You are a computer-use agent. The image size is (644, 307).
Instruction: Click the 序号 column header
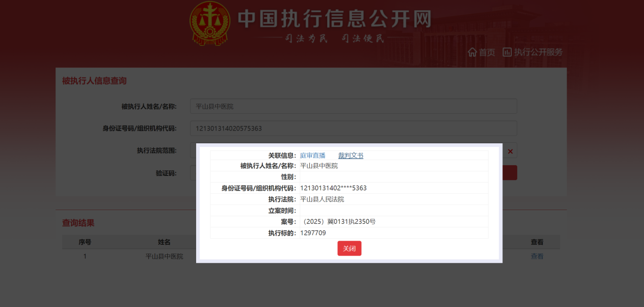[x=85, y=242]
